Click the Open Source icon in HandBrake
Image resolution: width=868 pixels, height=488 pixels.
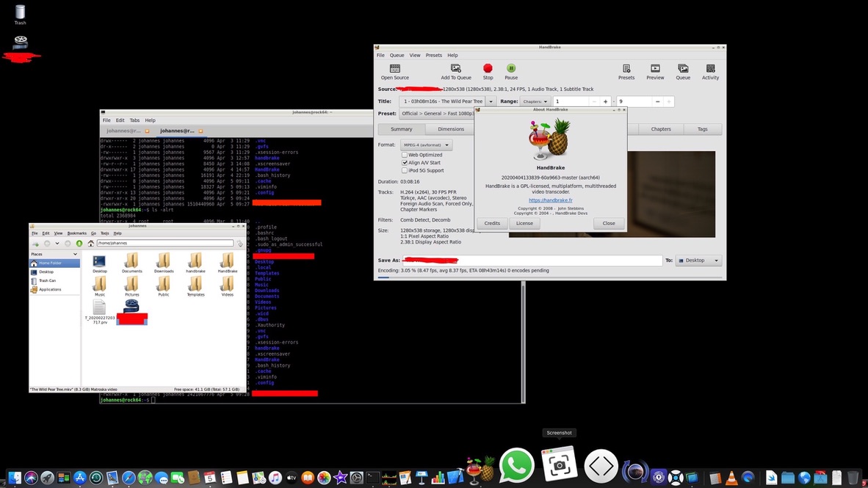click(394, 69)
